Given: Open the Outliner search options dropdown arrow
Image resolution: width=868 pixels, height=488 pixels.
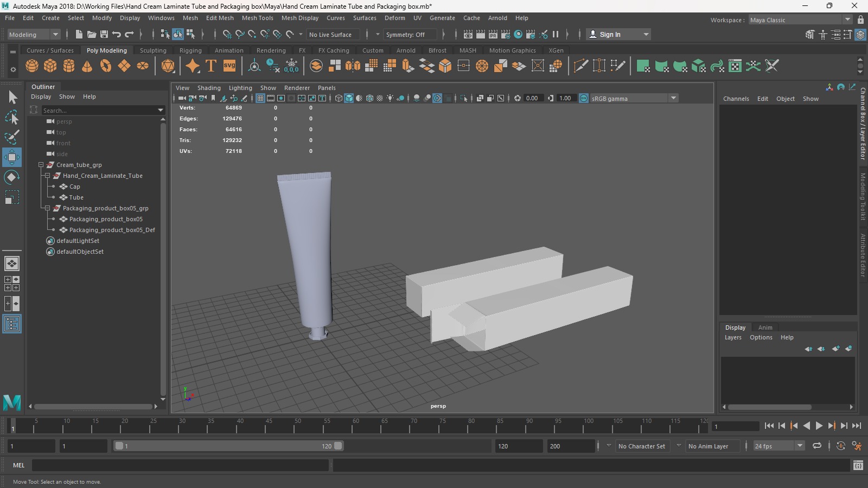Looking at the screenshot, I should point(161,110).
